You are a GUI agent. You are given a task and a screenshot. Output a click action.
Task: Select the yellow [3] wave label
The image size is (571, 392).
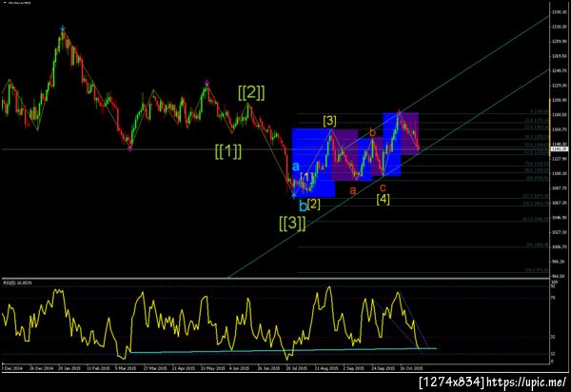pyautogui.click(x=329, y=121)
